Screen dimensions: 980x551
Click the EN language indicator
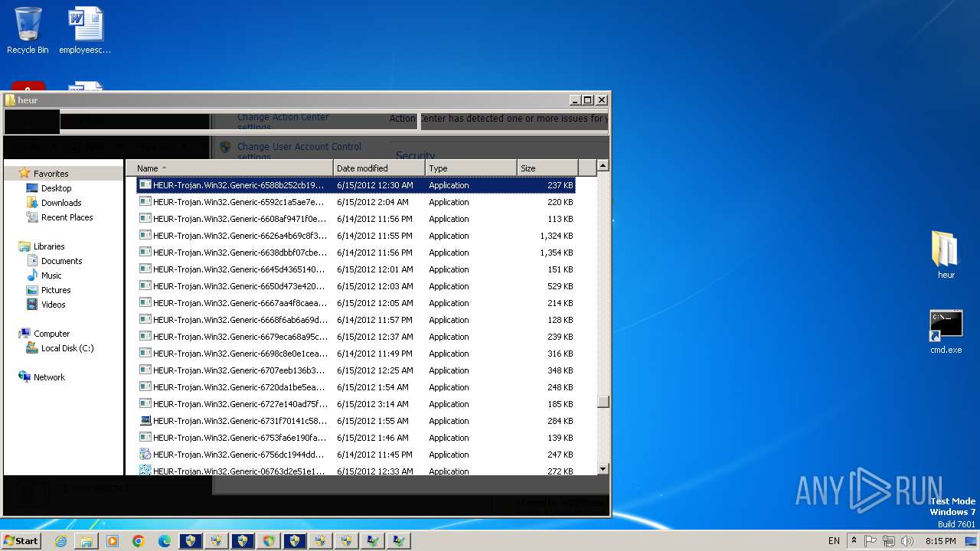pos(834,541)
